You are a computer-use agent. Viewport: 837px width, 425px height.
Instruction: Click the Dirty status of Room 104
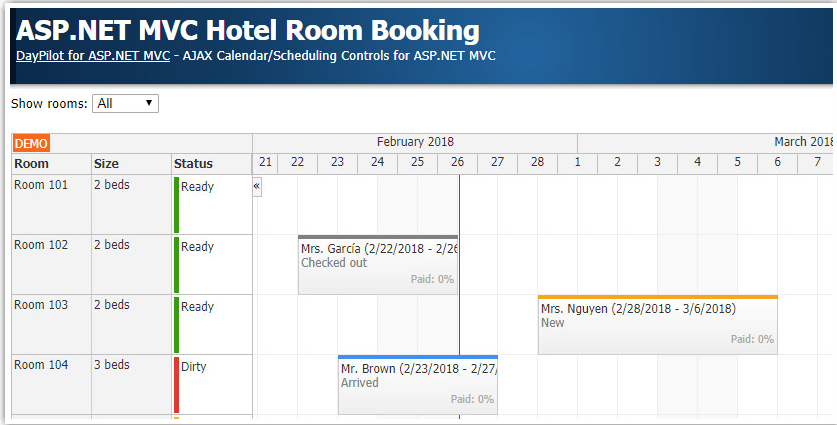pyautogui.click(x=196, y=367)
